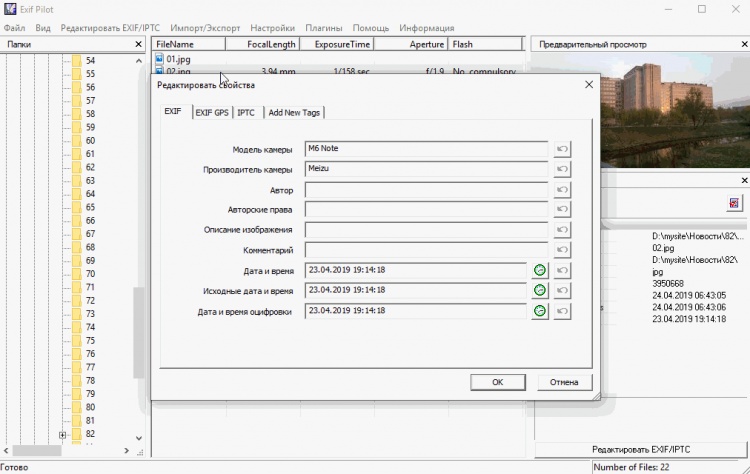Cancel the dialog with Отмена
The width and height of the screenshot is (750, 474).
pos(564,382)
